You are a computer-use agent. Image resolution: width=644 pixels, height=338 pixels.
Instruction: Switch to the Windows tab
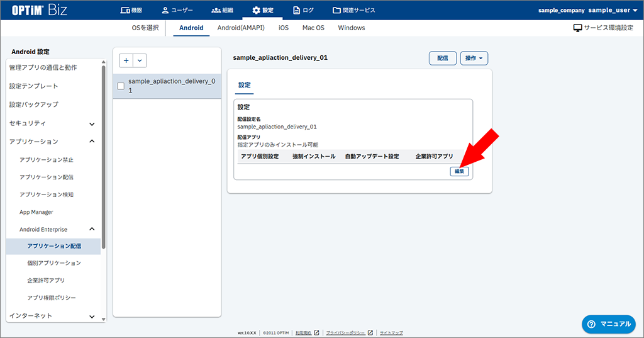(351, 28)
